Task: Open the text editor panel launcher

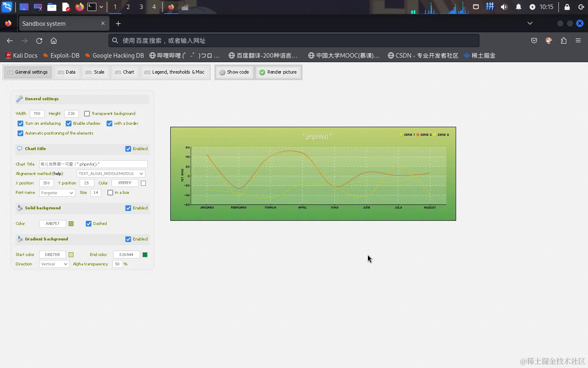Action: pyautogui.click(x=66, y=7)
